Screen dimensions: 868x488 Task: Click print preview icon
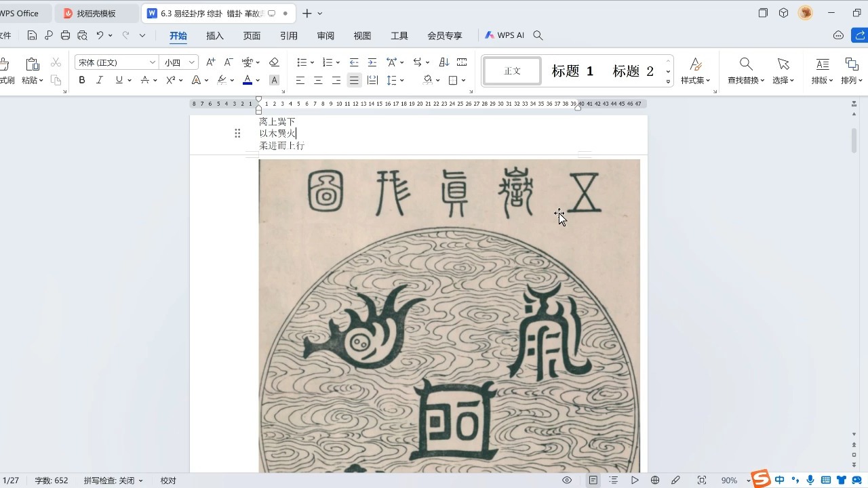tap(82, 35)
